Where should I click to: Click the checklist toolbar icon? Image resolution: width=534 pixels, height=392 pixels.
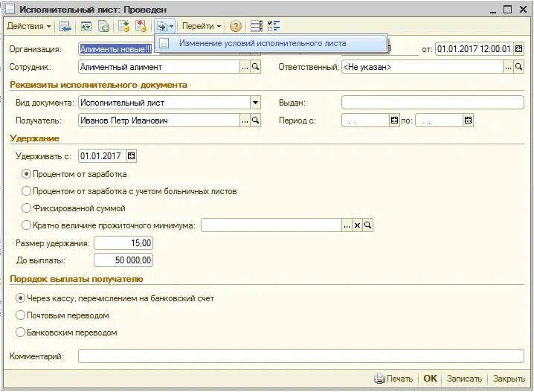[x=274, y=26]
